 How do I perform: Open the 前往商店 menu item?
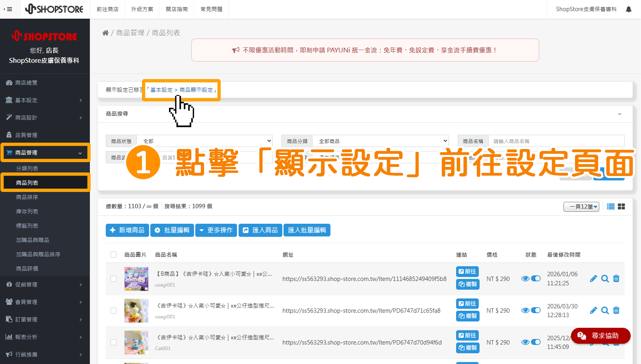pyautogui.click(x=107, y=9)
